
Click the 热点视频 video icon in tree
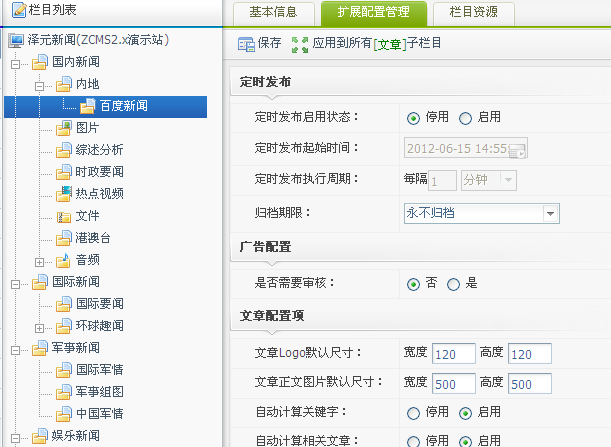point(65,193)
